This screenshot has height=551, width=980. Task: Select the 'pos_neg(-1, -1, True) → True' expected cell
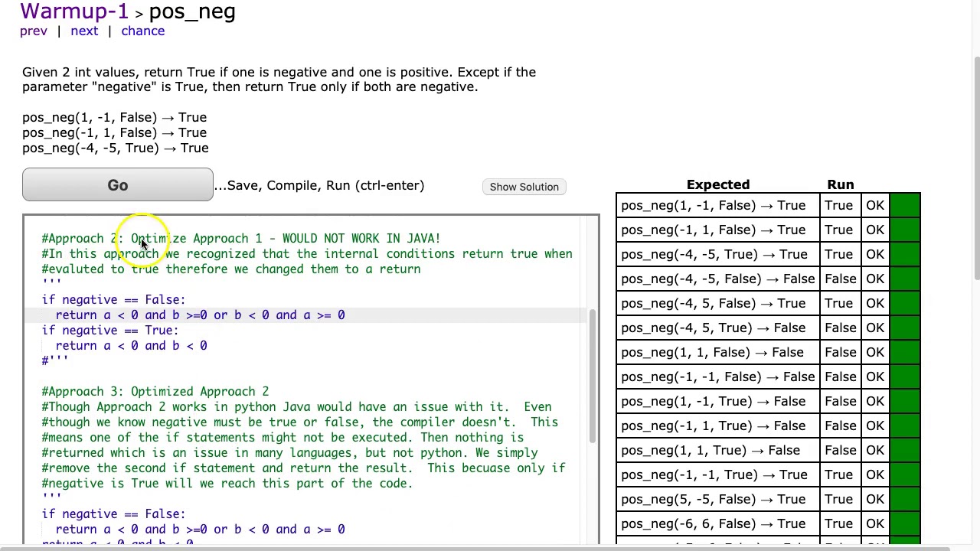pyautogui.click(x=717, y=474)
